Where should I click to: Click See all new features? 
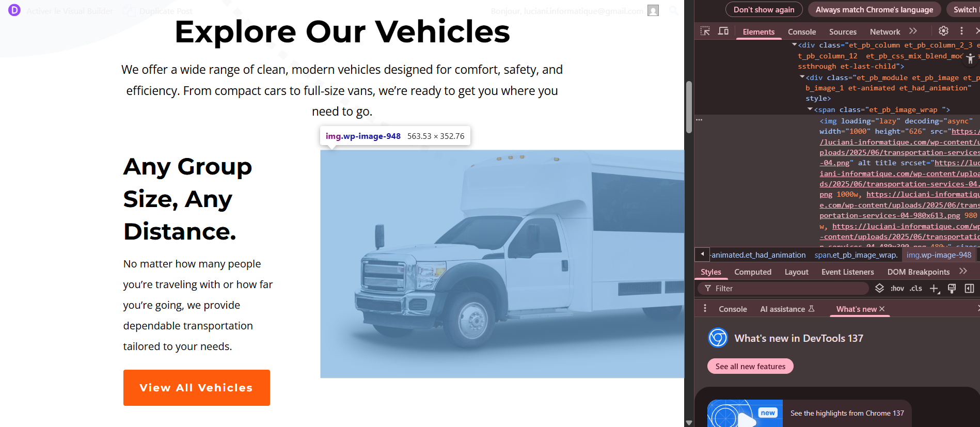click(x=750, y=366)
